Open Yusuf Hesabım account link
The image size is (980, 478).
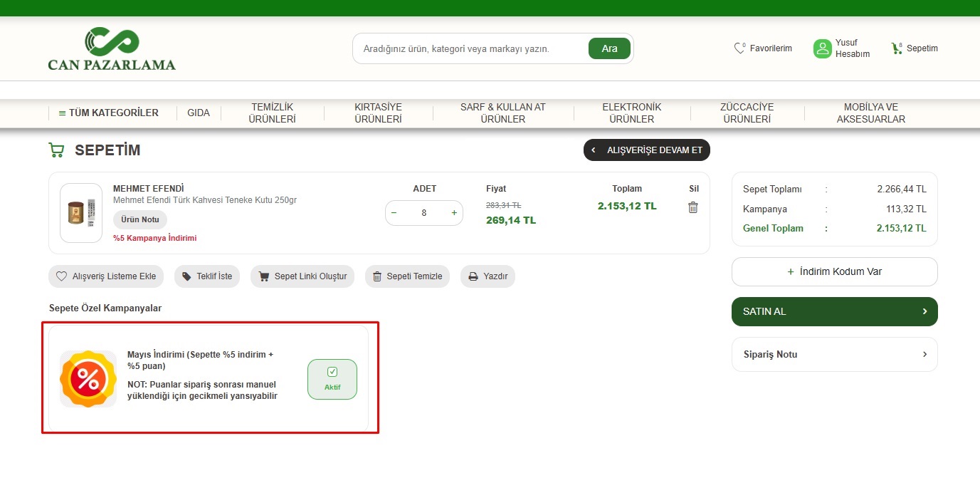pos(853,48)
